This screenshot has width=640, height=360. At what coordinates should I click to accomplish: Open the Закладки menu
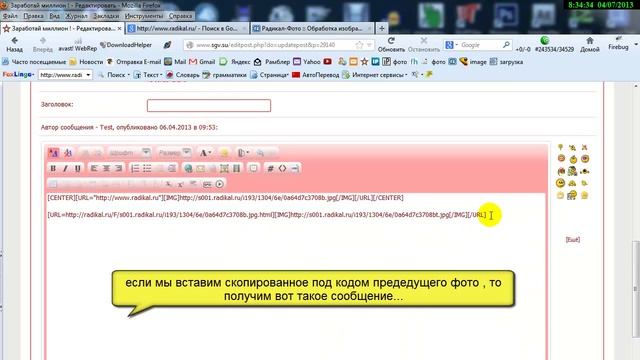[x=106, y=16]
